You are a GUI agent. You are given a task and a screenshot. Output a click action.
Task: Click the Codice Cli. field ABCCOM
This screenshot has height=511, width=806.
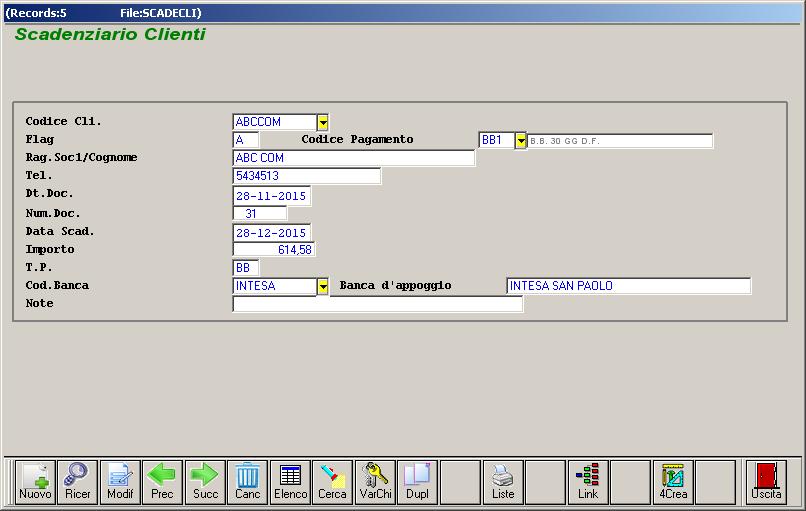pyautogui.click(x=275, y=122)
